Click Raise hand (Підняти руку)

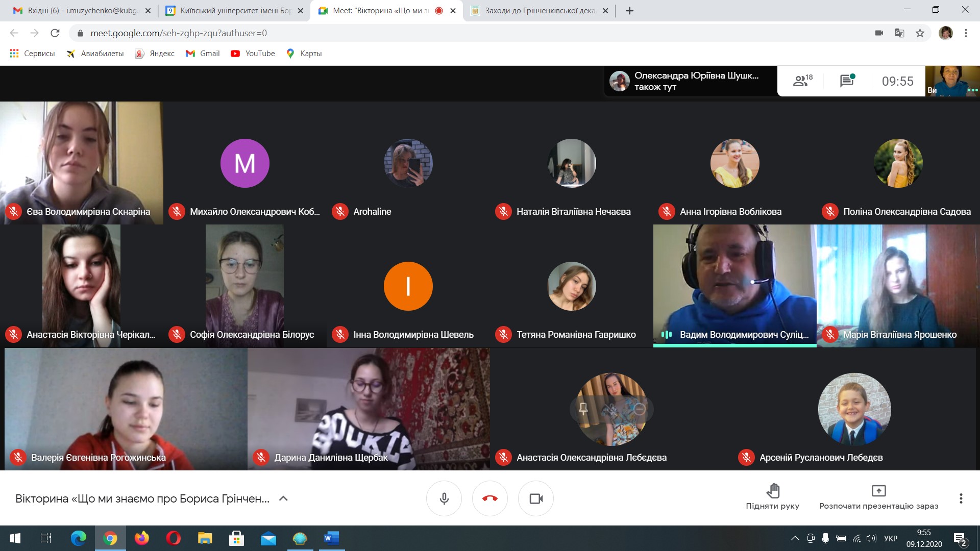(x=772, y=496)
